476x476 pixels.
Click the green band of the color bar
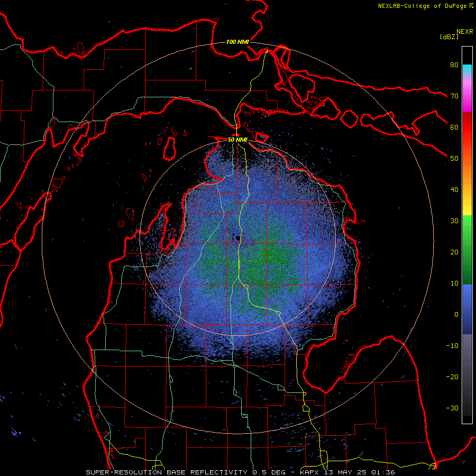pos(467,250)
